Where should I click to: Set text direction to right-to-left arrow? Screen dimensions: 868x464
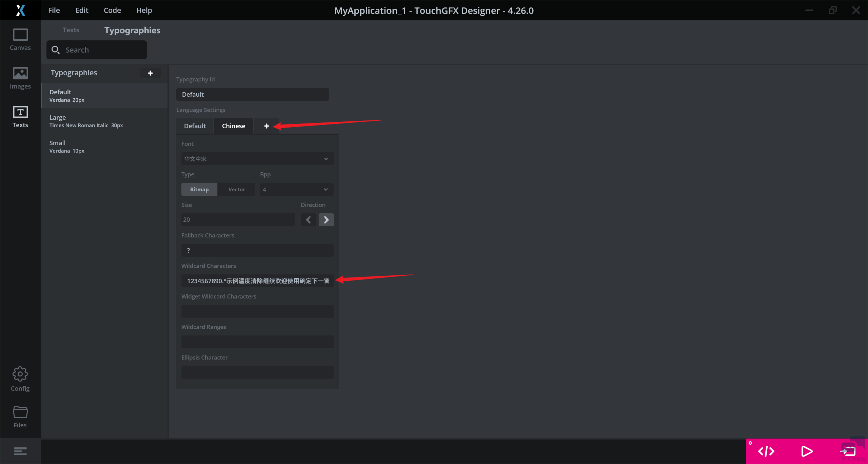coord(308,220)
